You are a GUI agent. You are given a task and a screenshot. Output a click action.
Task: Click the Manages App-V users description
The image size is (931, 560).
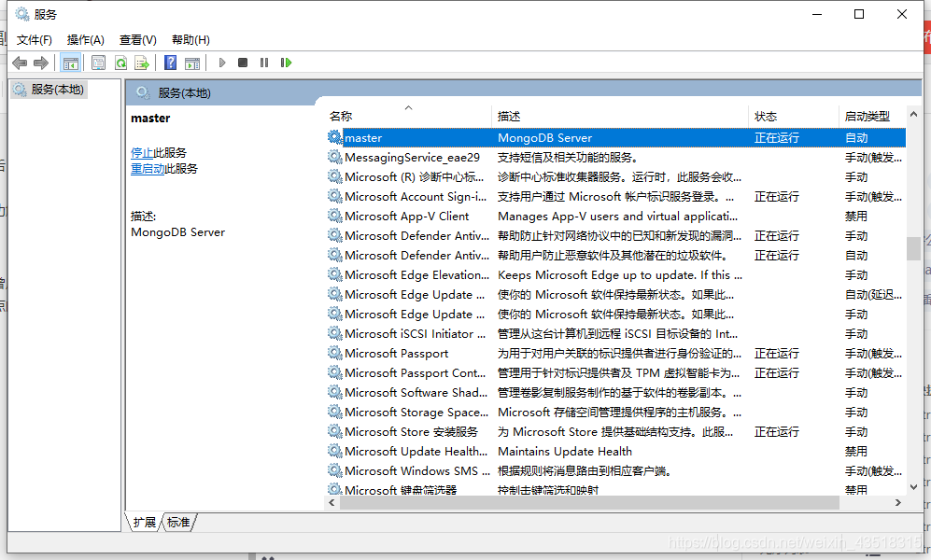click(x=617, y=216)
